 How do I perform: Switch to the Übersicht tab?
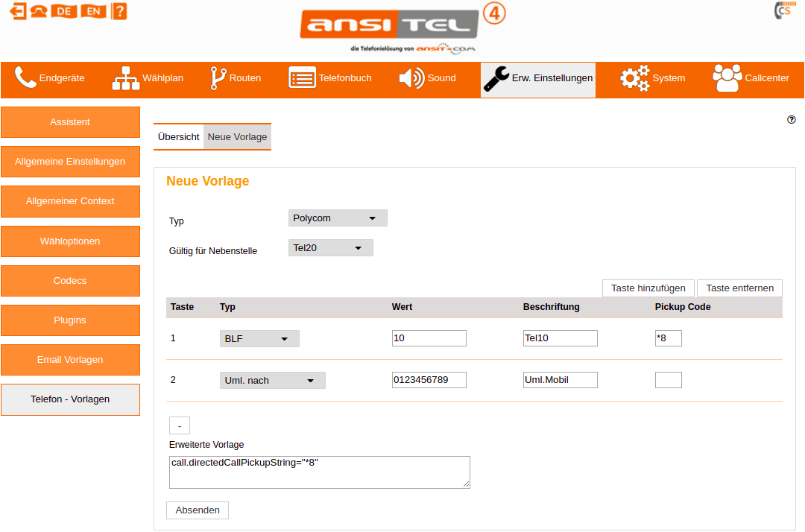(178, 137)
